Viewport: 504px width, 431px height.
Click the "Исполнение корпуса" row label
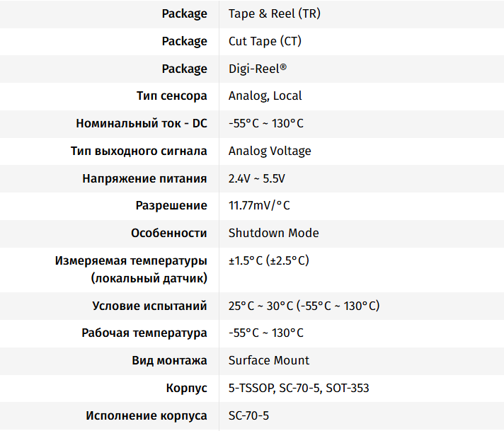(x=147, y=415)
